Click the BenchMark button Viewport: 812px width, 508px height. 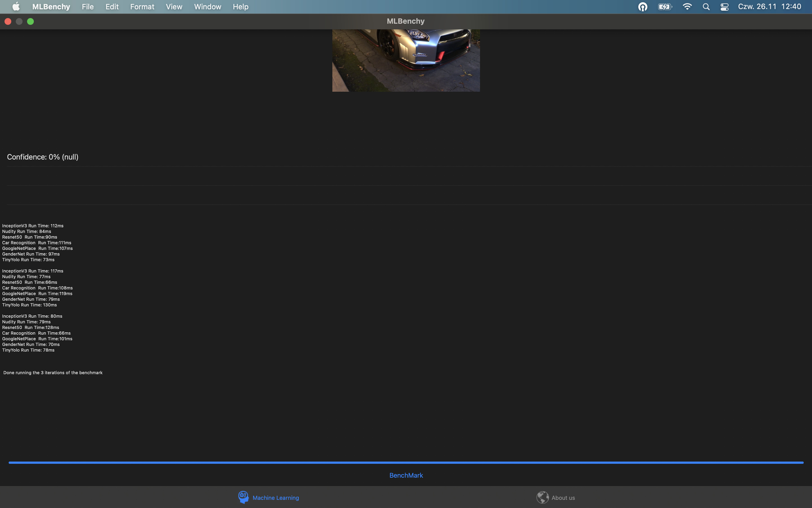[406, 476]
